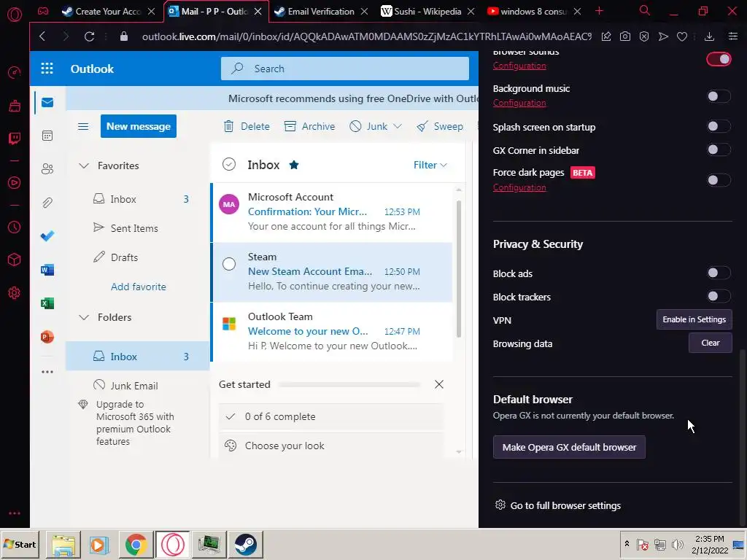The height and width of the screenshot is (560, 747).
Task: Close the Get started panel
Action: (439, 384)
